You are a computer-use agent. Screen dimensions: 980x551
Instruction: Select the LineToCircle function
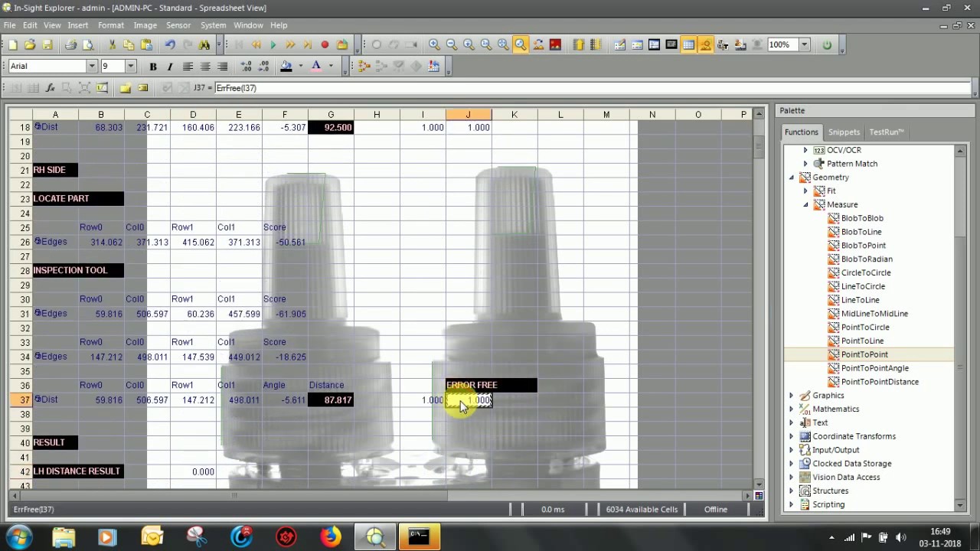pos(862,286)
